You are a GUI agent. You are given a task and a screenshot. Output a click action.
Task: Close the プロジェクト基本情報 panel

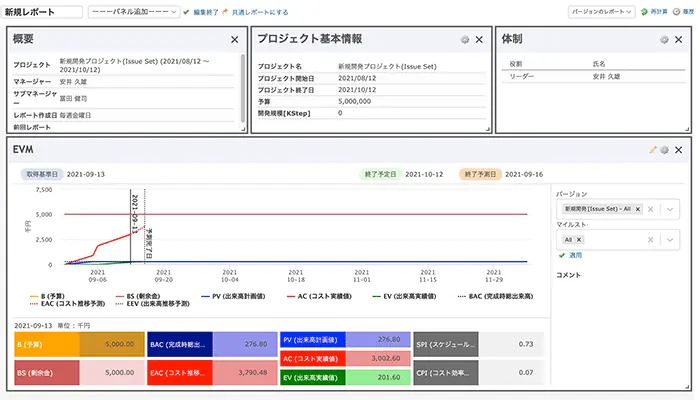point(479,40)
